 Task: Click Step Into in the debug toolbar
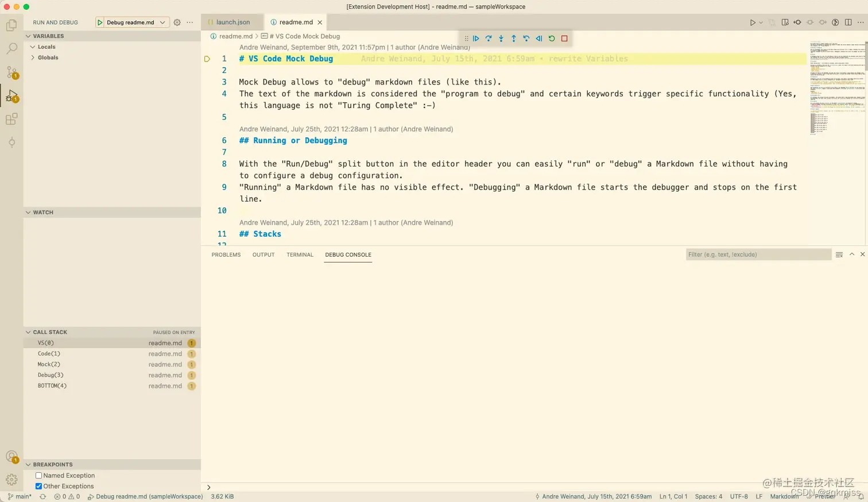tap(501, 38)
